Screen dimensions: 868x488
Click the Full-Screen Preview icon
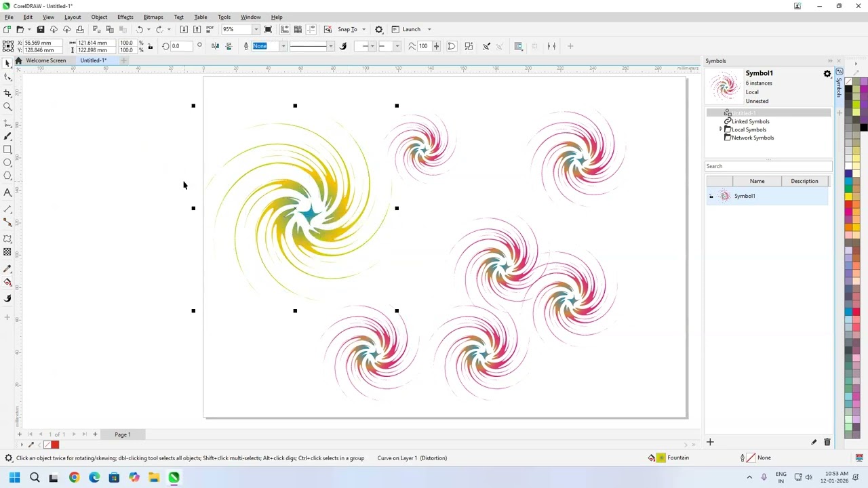268,29
